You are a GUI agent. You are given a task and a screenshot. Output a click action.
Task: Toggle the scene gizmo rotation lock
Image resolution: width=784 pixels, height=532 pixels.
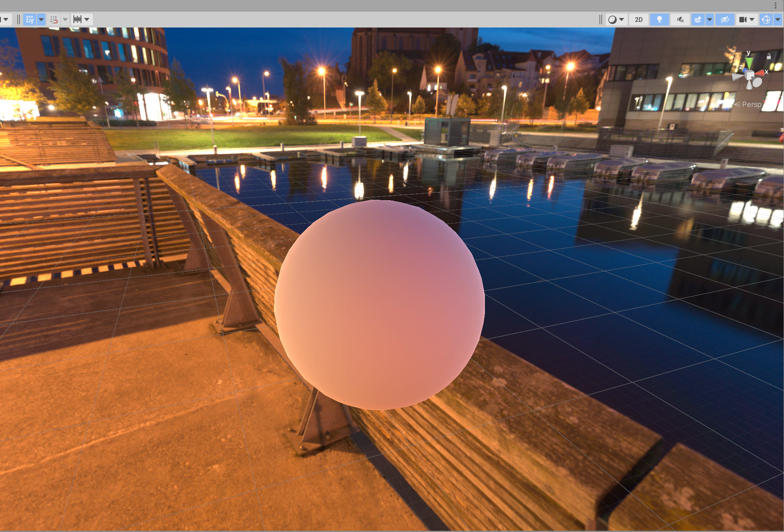pos(768,57)
